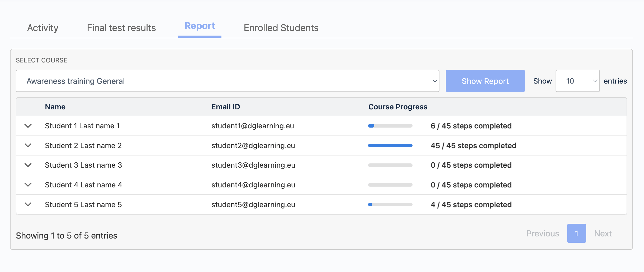The image size is (644, 272).
Task: Expand the Student 3 Last name 3 row
Action: click(28, 165)
